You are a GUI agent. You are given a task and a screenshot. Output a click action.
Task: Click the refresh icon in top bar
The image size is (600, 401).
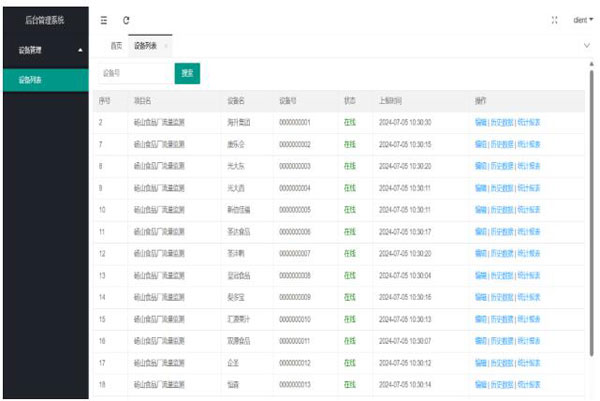(x=126, y=20)
